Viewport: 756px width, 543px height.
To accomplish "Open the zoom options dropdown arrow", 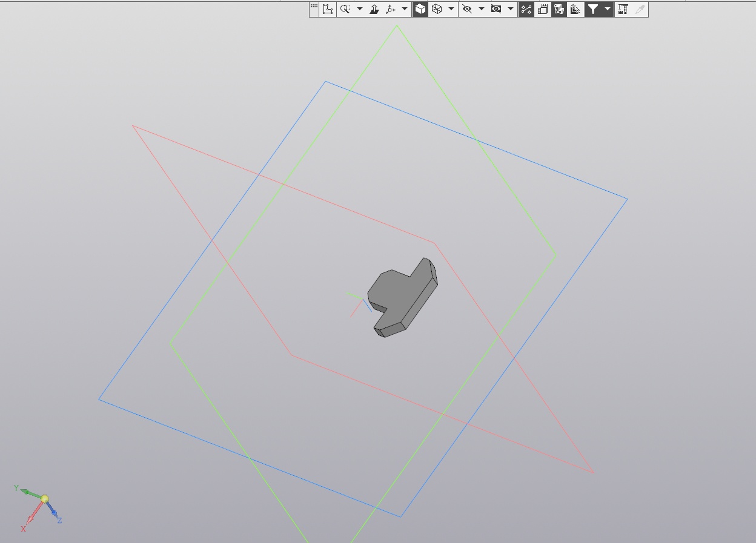I will click(359, 9).
